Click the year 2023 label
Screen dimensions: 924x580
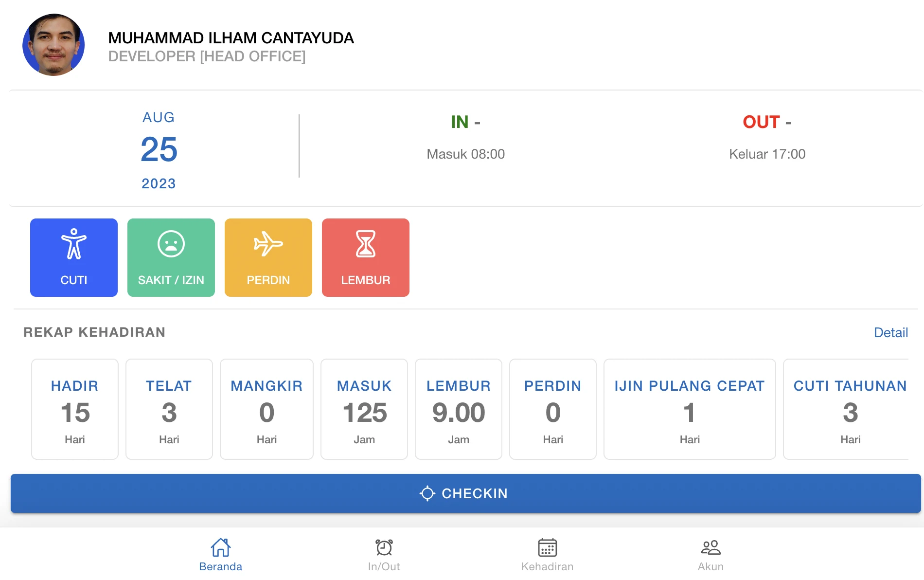[x=159, y=183]
